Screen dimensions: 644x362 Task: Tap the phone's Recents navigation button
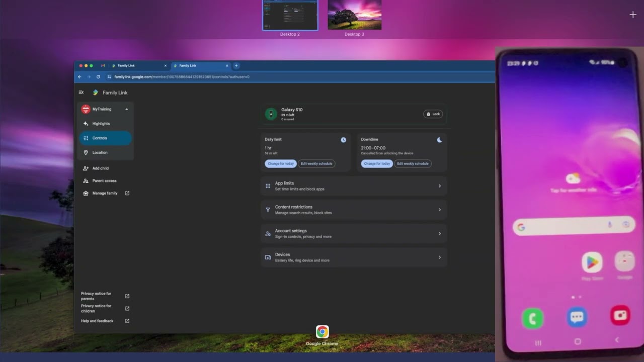coord(538,343)
